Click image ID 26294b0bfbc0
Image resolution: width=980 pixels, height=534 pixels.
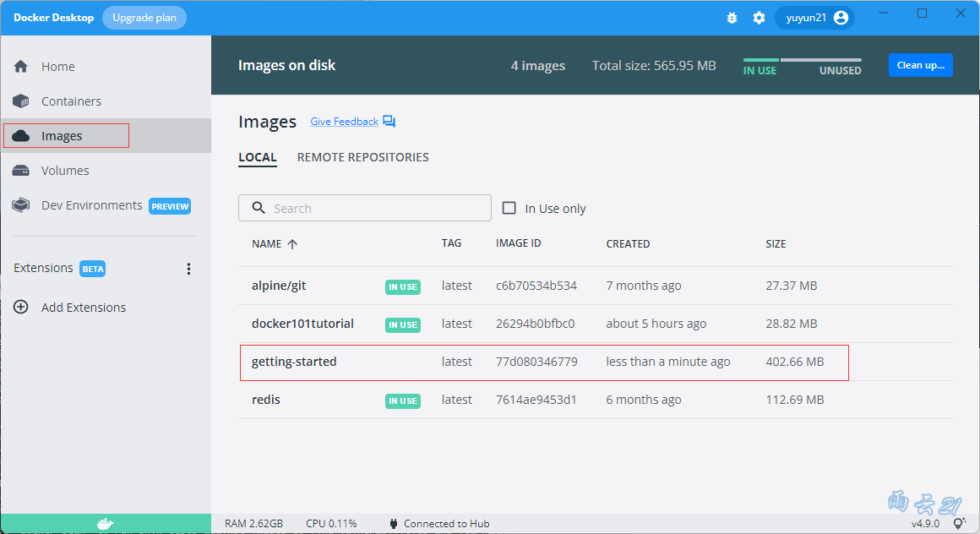click(x=535, y=324)
